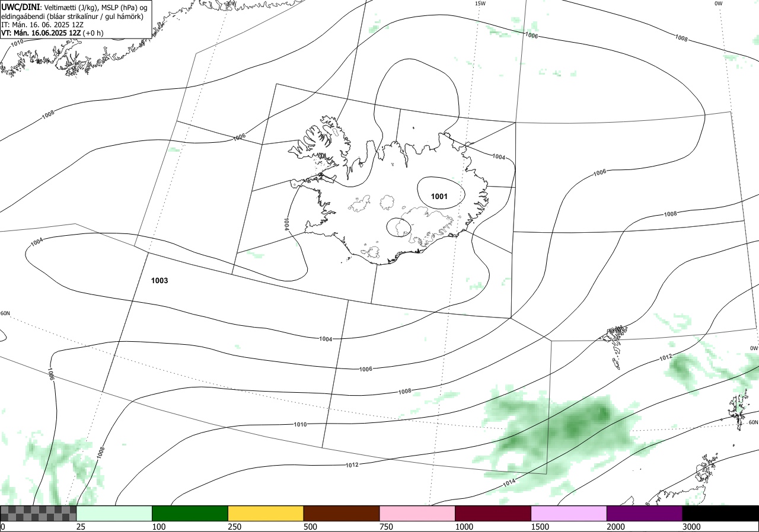Click the 60N label near Shetland

click(x=754, y=422)
